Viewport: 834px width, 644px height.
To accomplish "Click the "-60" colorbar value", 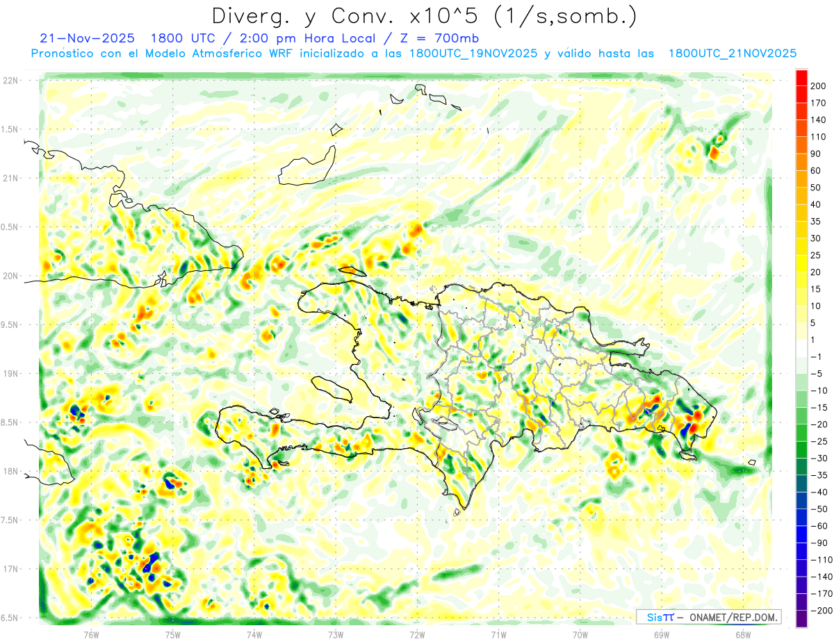I will 818,527.
